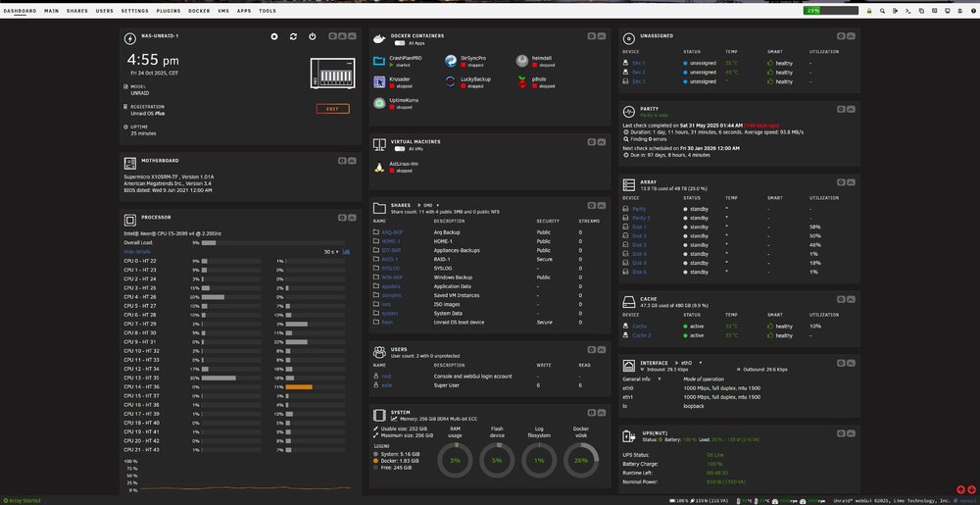Click the green 29% progress bar in header

(831, 11)
